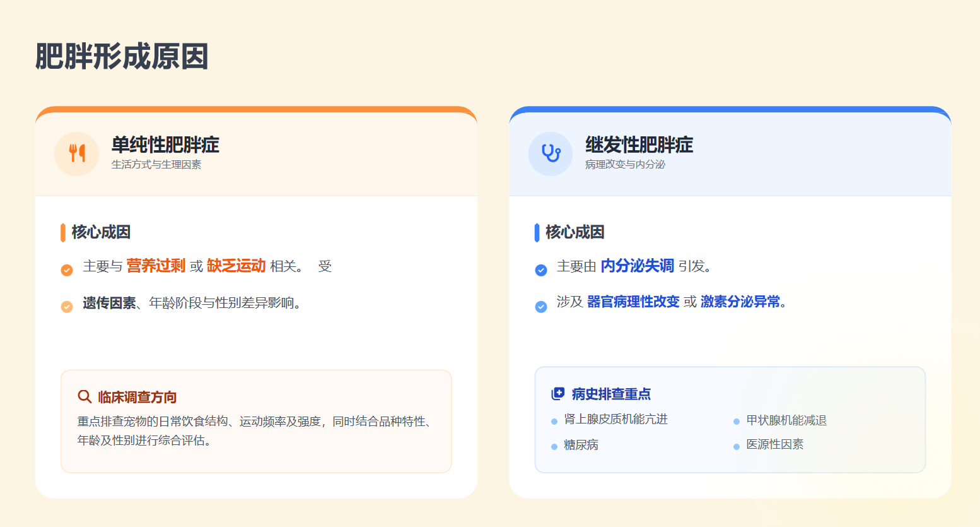Click the blue text 激素分泌异常
The image size is (980, 527).
740,302
